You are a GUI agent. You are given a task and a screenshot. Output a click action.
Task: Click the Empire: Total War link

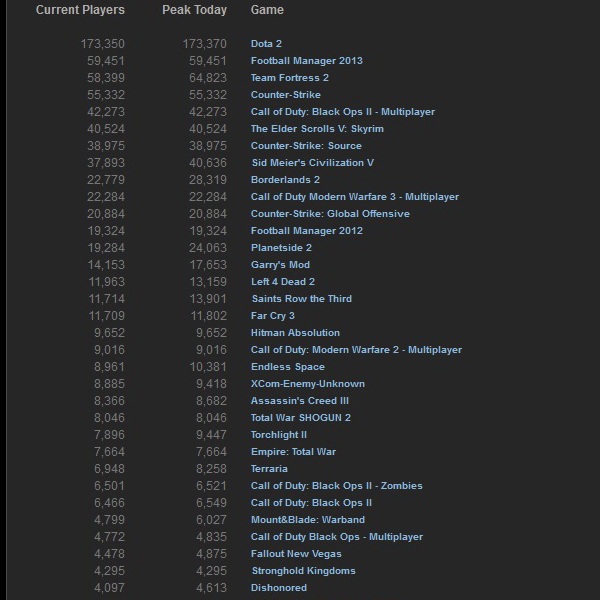click(x=293, y=452)
